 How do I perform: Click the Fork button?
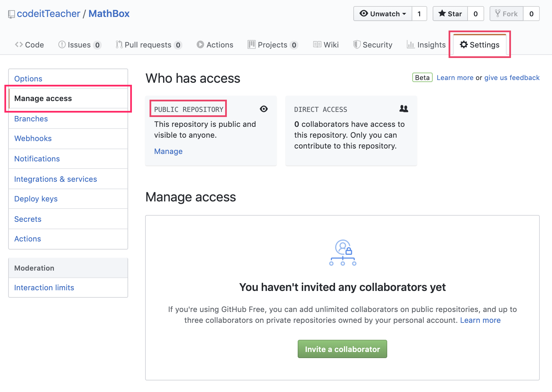coord(506,14)
